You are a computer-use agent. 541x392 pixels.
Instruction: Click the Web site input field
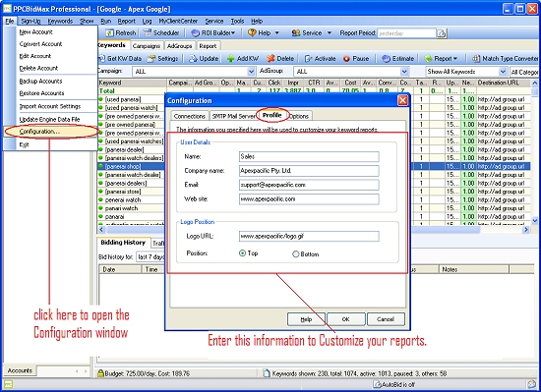309,199
